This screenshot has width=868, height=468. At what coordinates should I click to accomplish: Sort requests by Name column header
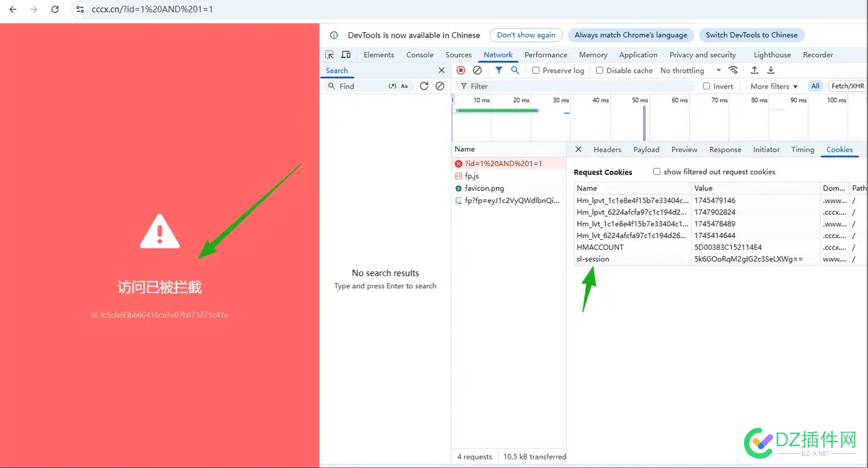(508, 149)
